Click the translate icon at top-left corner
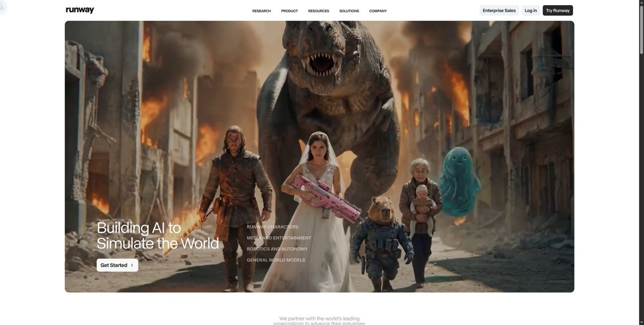This screenshot has width=644, height=325. coord(2,7)
